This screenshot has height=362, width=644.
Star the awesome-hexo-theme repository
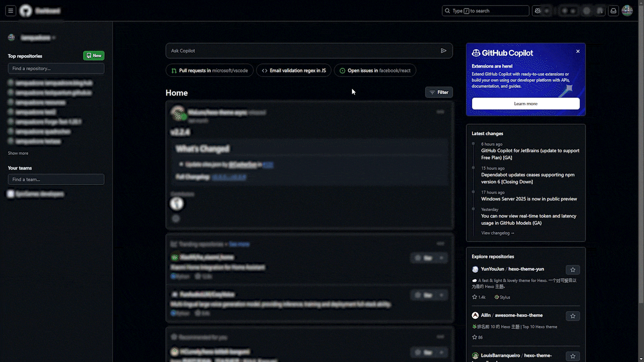coord(573,316)
